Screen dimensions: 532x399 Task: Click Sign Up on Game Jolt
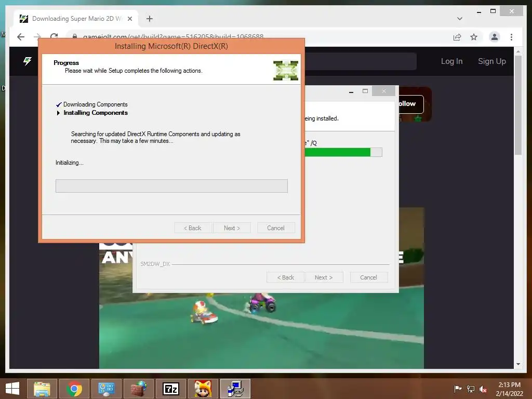[x=492, y=61]
